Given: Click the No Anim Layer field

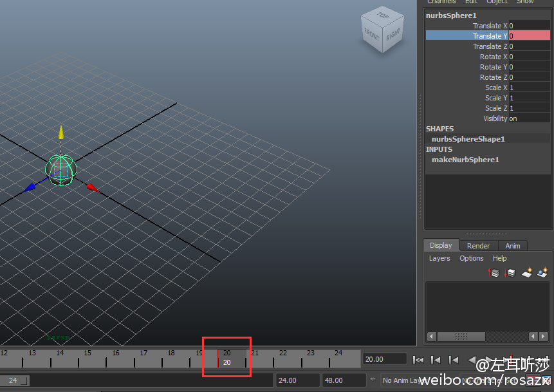Looking at the screenshot, I should pos(420,380).
